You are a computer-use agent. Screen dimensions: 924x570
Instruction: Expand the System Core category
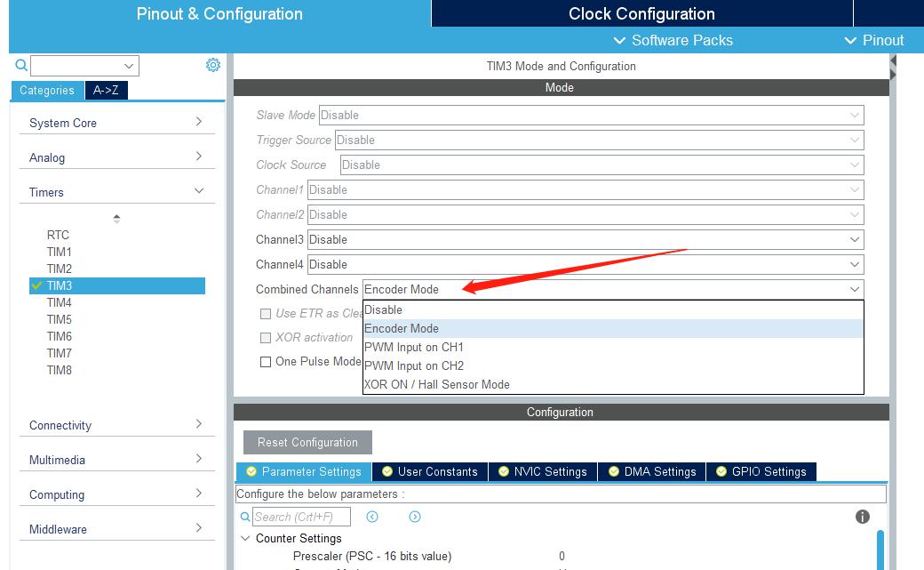coord(116,123)
